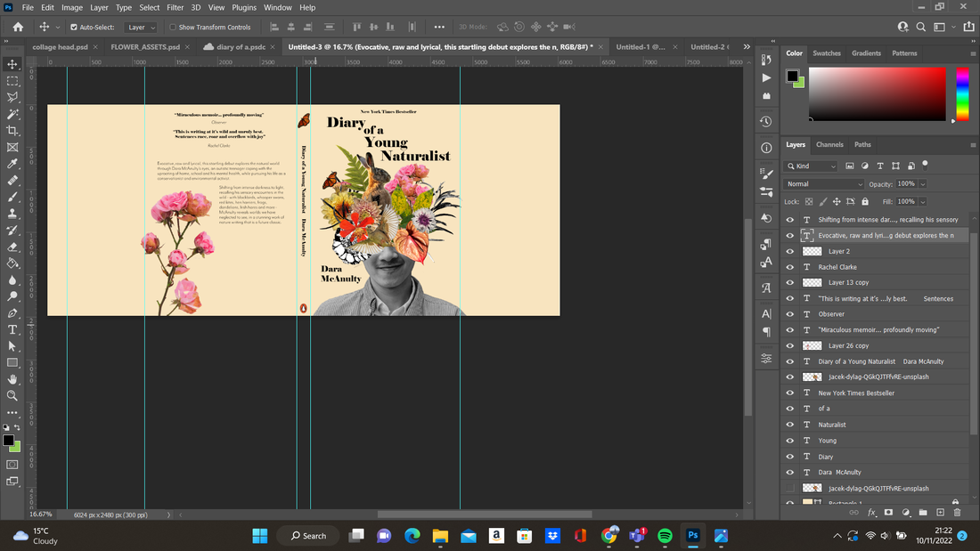Image resolution: width=980 pixels, height=551 pixels.
Task: Switch to the Swatches tab
Action: (x=826, y=53)
